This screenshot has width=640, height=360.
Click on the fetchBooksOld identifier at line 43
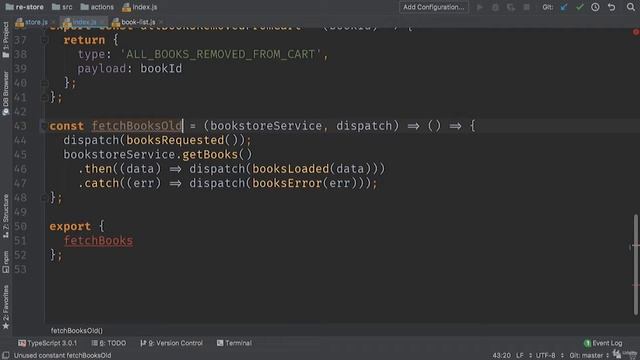pyautogui.click(x=137, y=126)
